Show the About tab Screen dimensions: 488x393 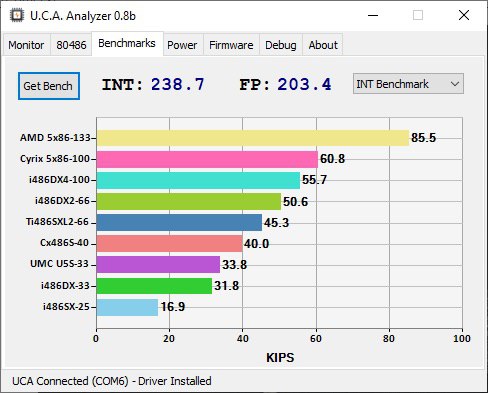click(x=323, y=45)
